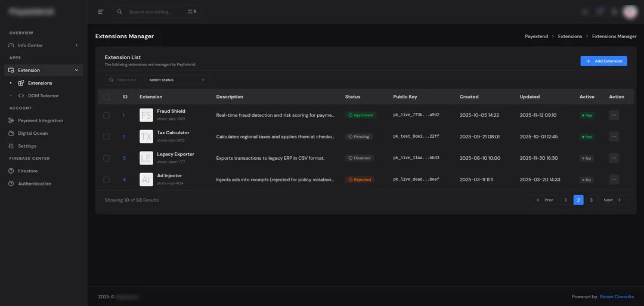Click the Rejected status badge
The image size is (644, 306).
click(360, 180)
